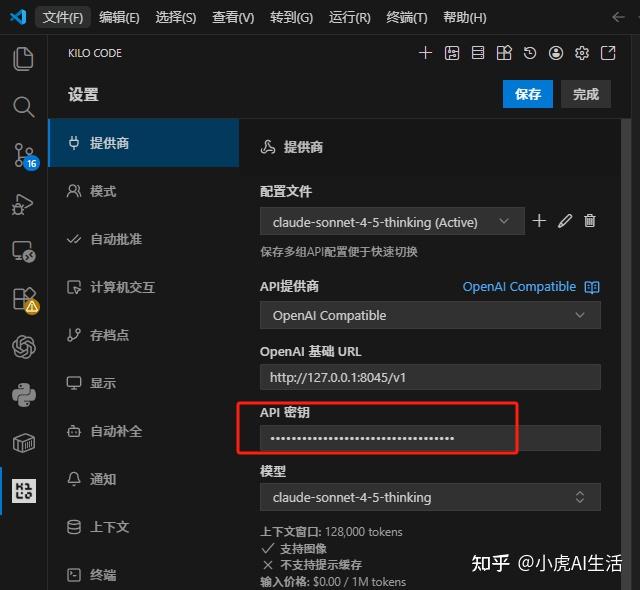Open the Explorer files icon in activity bar
The height and width of the screenshot is (590, 640).
[x=23, y=59]
